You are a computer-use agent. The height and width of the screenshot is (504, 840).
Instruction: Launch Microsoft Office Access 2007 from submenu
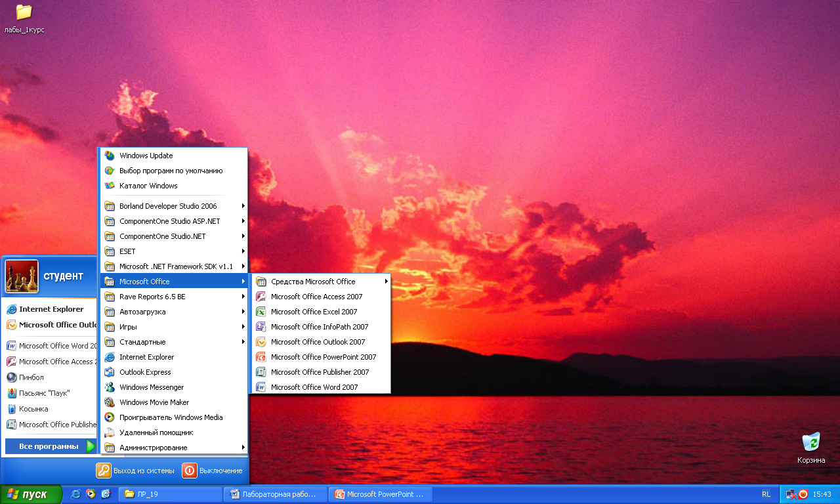(x=320, y=297)
